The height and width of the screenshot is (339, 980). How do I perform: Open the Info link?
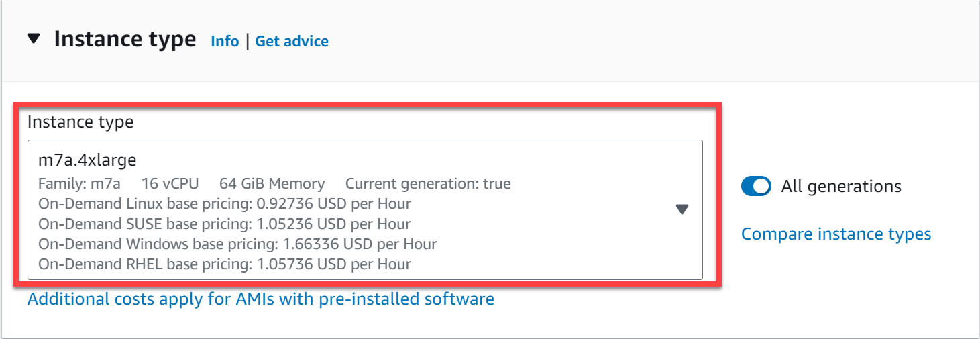tap(225, 41)
